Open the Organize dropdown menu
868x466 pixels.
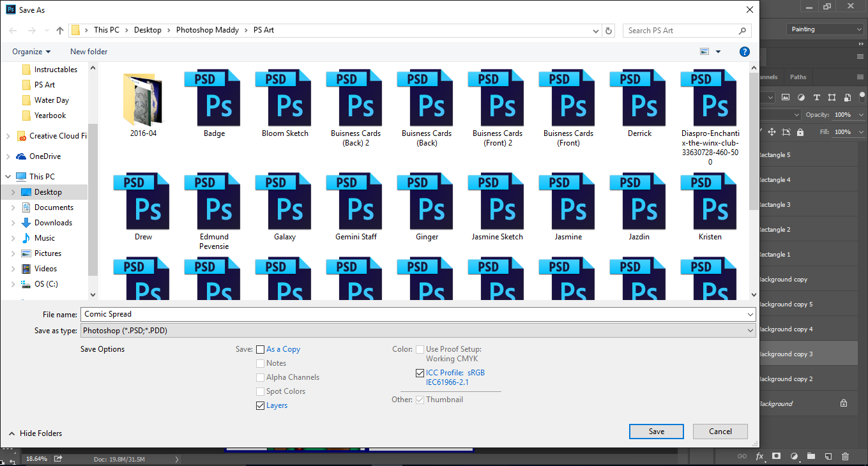(x=31, y=52)
